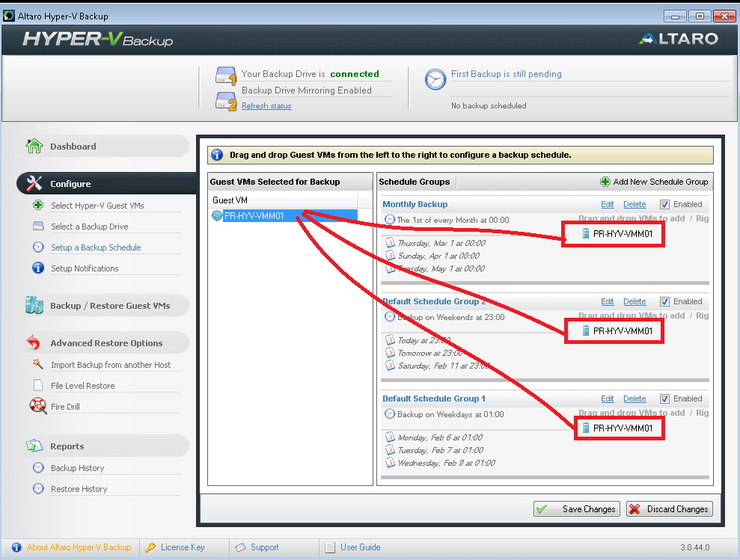Open the Dashboard menu item
Image resolution: width=740 pixels, height=560 pixels.
click(x=107, y=147)
